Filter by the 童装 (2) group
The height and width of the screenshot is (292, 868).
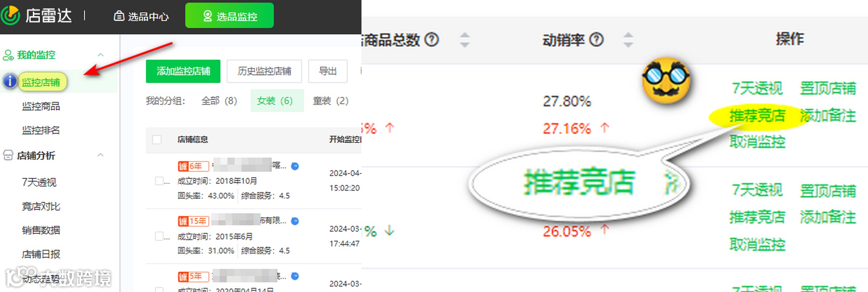click(331, 101)
